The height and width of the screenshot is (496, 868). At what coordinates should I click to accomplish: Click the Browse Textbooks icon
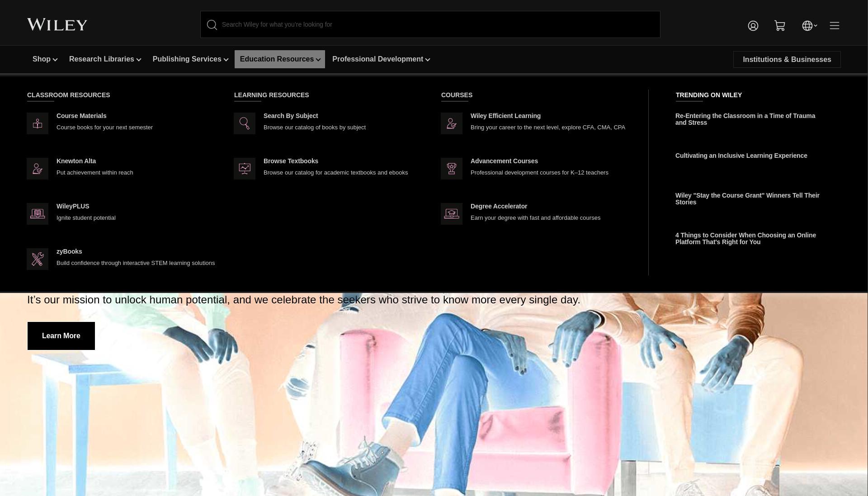245,169
